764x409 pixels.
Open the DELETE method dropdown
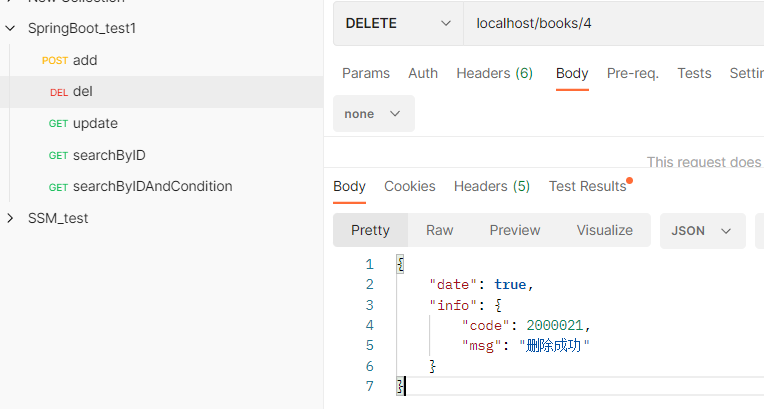pos(397,23)
